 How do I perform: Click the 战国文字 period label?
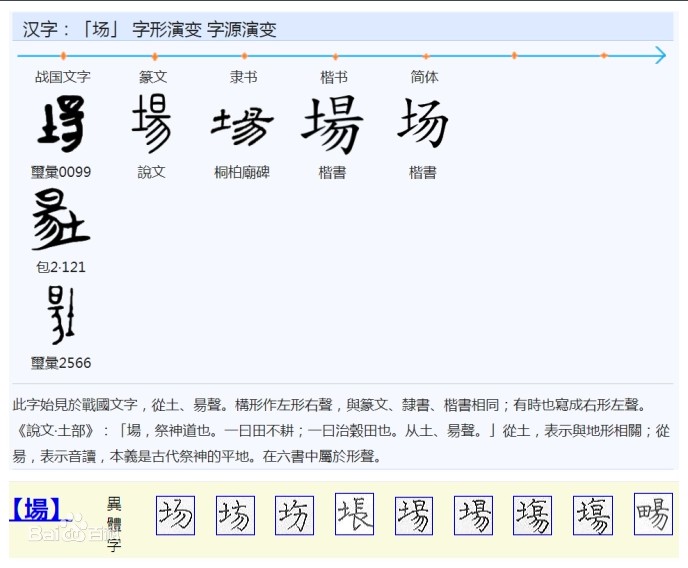[x=63, y=77]
